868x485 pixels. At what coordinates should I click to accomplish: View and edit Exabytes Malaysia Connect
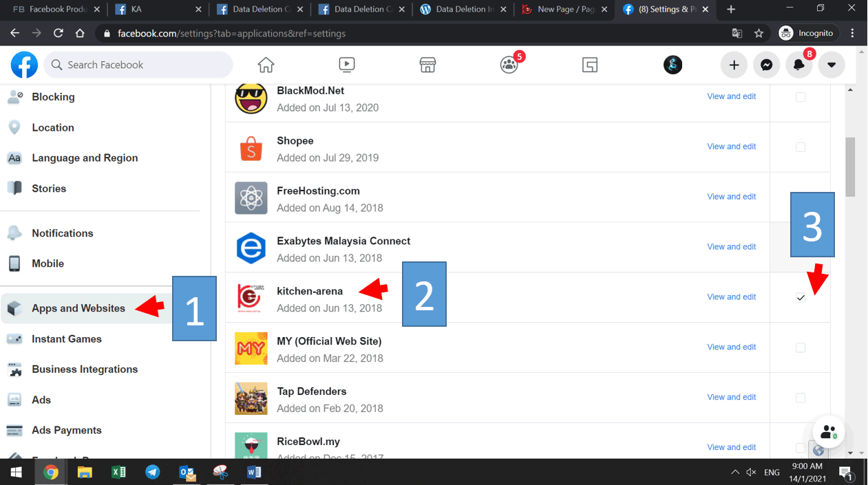pyautogui.click(x=731, y=247)
